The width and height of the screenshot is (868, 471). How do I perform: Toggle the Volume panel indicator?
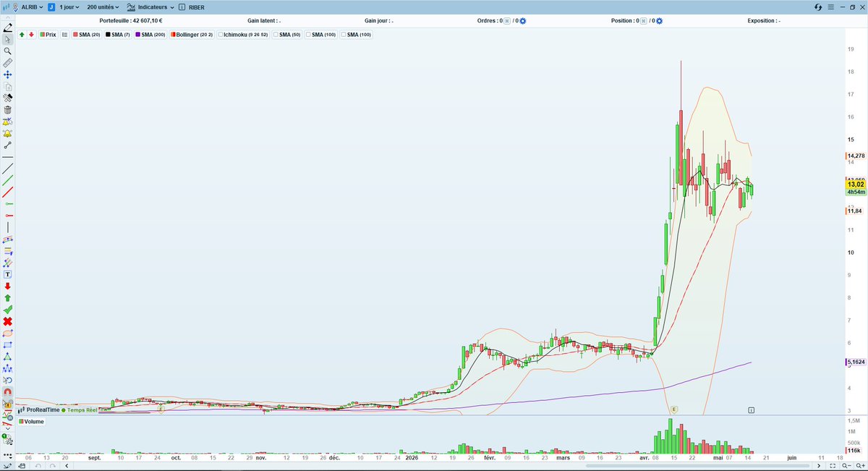pyautogui.click(x=32, y=421)
